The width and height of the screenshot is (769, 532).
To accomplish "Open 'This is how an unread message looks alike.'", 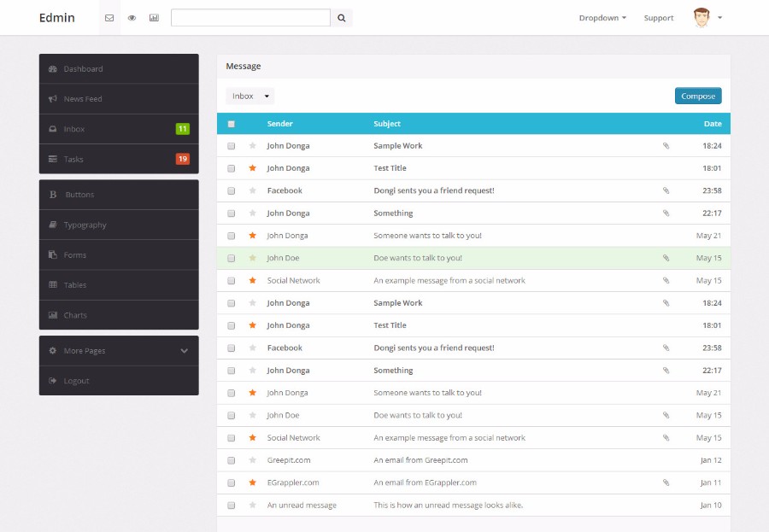I will 449,505.
